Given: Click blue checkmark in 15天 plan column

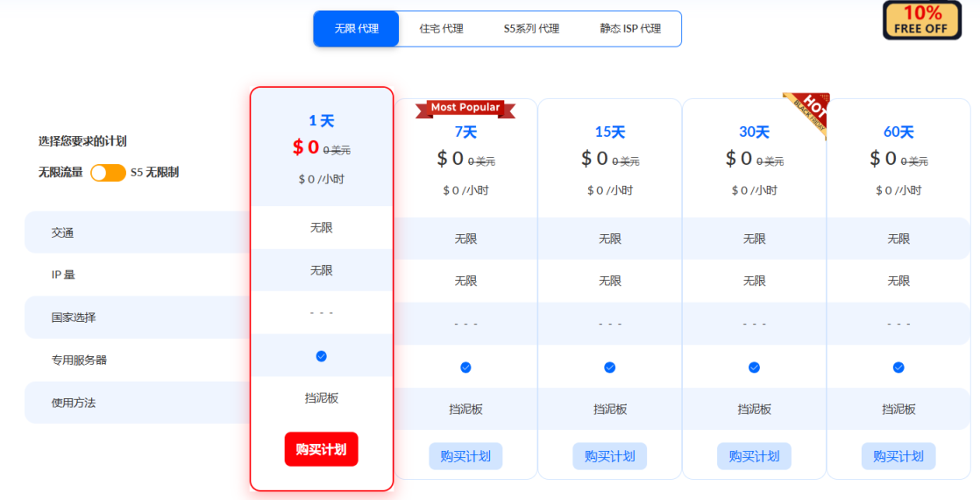Looking at the screenshot, I should pyautogui.click(x=610, y=368).
